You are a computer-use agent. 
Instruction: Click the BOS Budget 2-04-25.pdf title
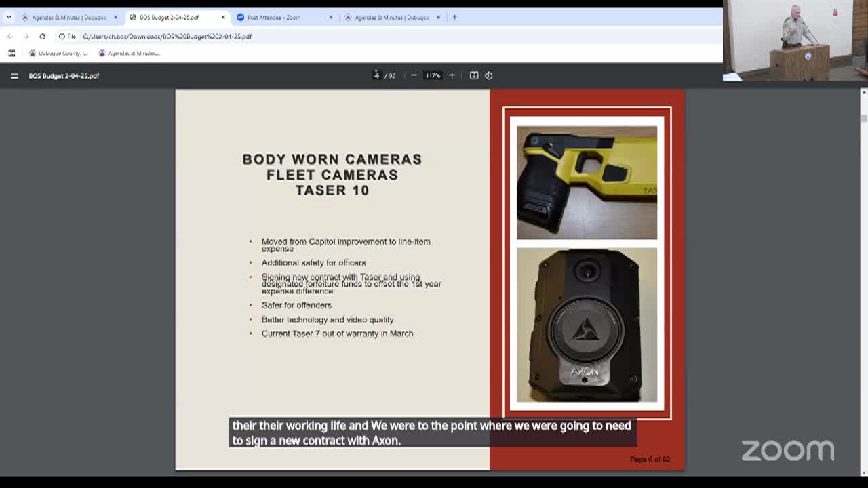(64, 75)
